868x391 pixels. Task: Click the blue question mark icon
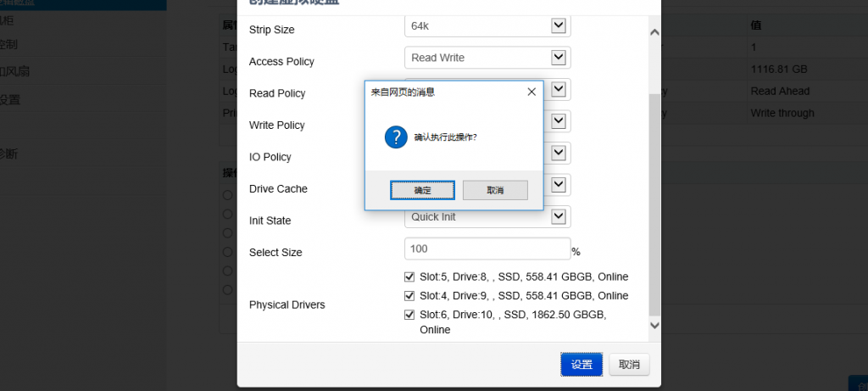[x=396, y=137]
